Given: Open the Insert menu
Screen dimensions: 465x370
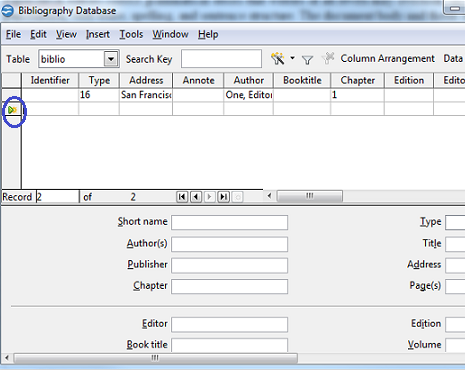Looking at the screenshot, I should click(98, 34).
